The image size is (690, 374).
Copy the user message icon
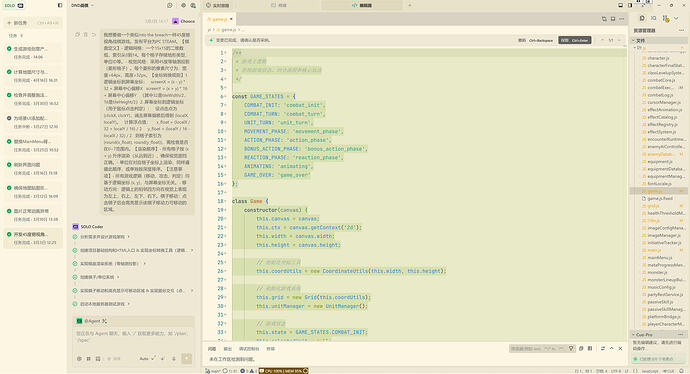pos(77,34)
